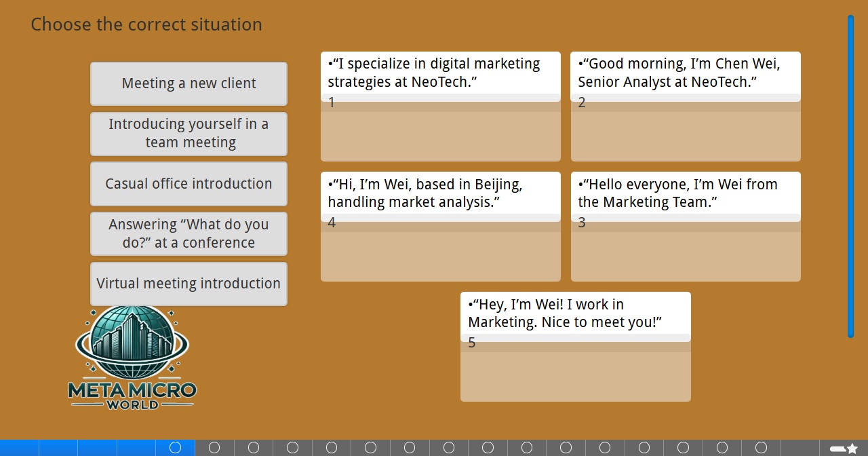This screenshot has height=456, width=868.
Task: Jump to first completed progress segment
Action: point(19,448)
